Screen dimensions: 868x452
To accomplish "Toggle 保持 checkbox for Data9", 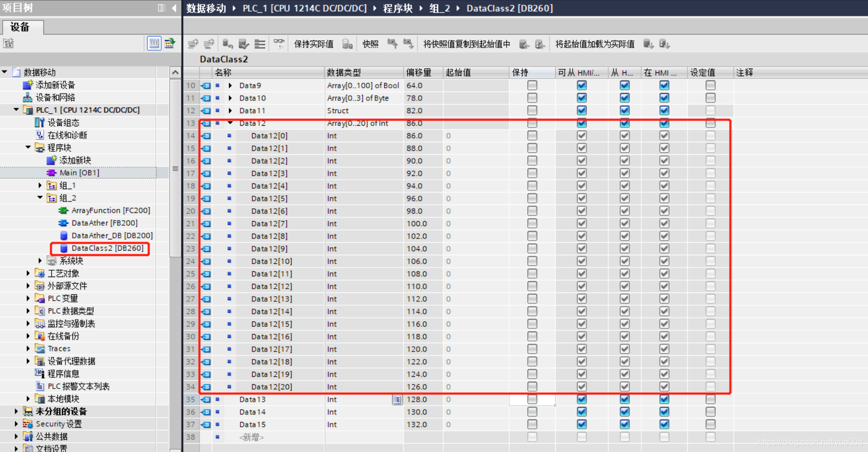I will (x=532, y=85).
